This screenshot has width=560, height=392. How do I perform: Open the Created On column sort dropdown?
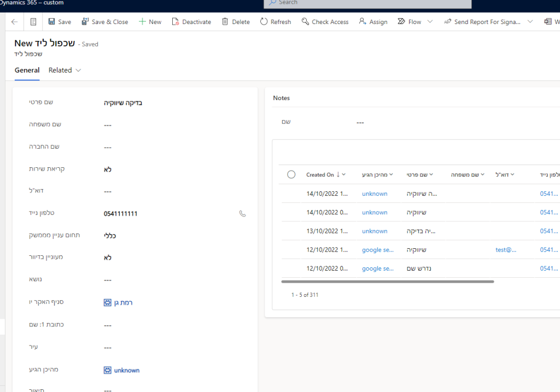point(343,174)
